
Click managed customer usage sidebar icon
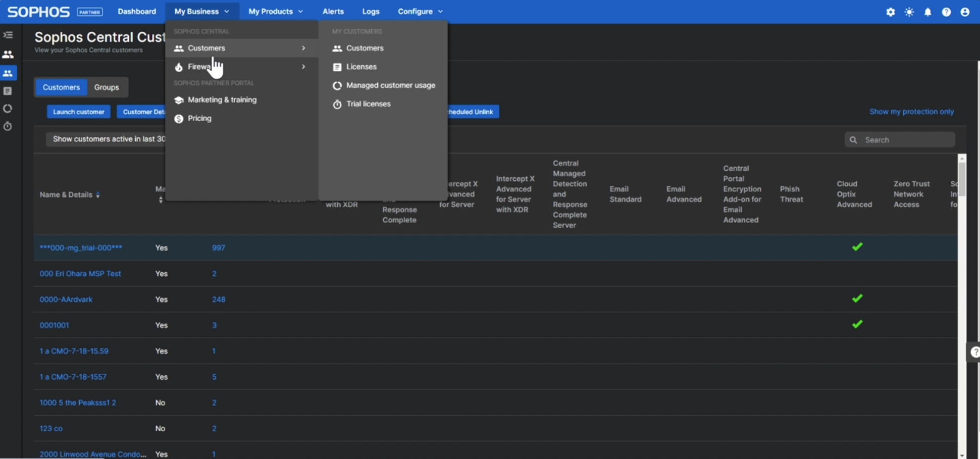click(x=8, y=109)
